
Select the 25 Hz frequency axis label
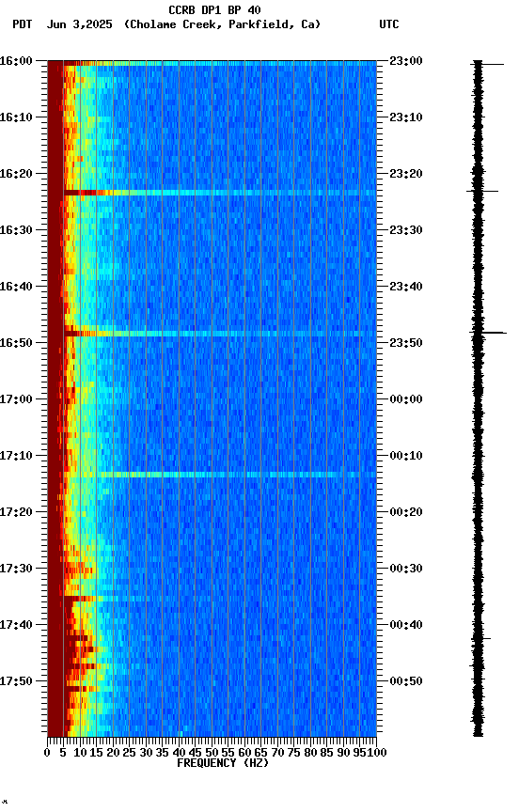click(x=130, y=753)
